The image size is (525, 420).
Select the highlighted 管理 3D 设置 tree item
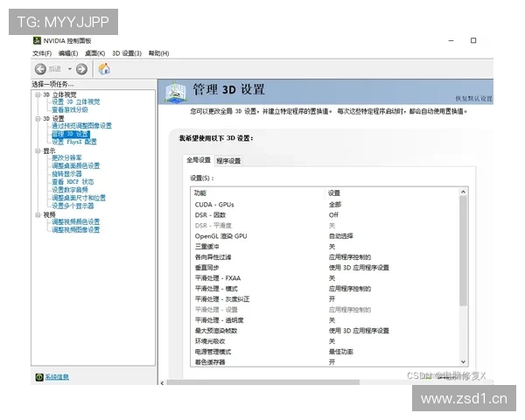coord(71,134)
